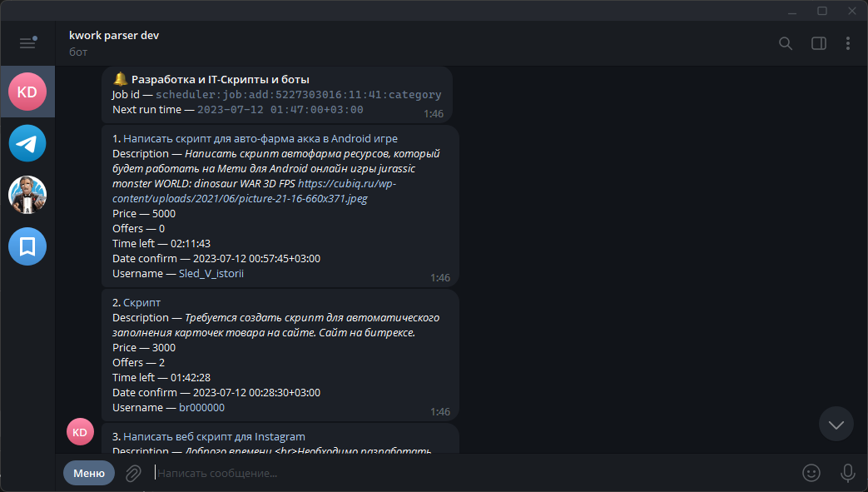Click the бот status under chat title
The image size is (868, 492).
[x=78, y=52]
